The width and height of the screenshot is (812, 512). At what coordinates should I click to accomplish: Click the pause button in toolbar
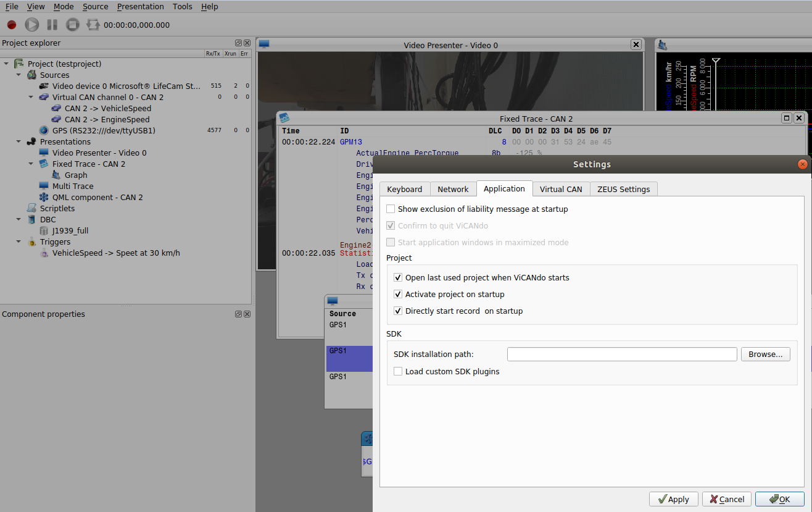pyautogui.click(x=52, y=25)
